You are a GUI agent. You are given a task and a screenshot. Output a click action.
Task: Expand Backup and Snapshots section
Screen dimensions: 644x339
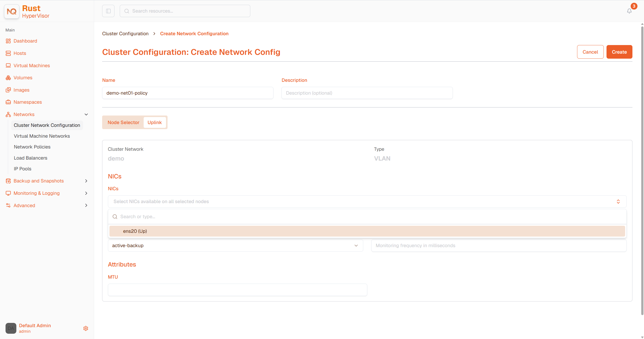pos(86,181)
